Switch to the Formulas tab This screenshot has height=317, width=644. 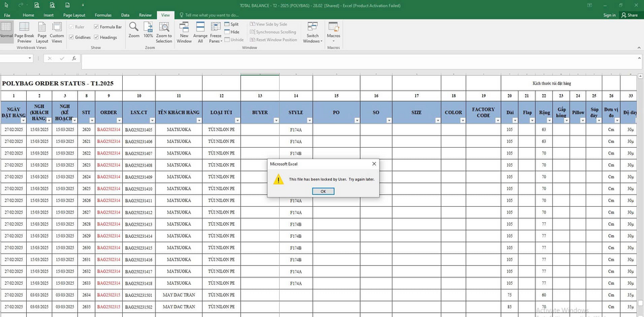103,15
